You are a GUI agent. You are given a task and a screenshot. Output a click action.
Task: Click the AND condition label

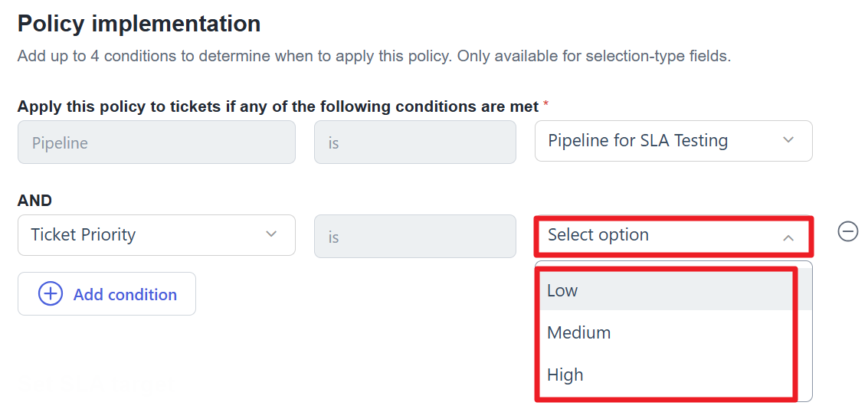point(35,201)
